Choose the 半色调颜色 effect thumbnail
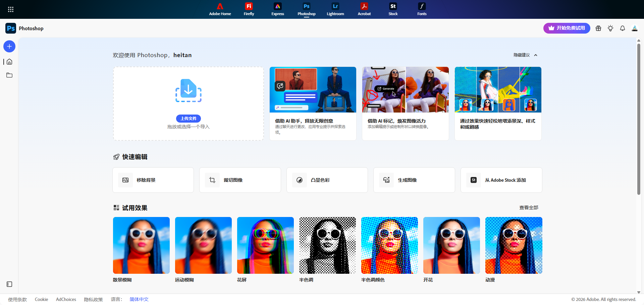Screen dimensions: 644x306 [x=389, y=245]
